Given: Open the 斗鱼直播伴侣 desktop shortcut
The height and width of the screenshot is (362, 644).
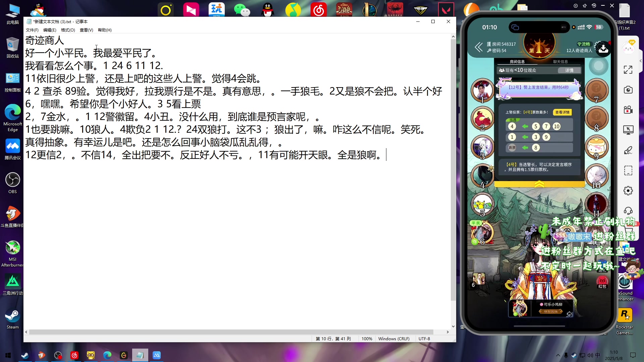Looking at the screenshot, I should pos(13,217).
